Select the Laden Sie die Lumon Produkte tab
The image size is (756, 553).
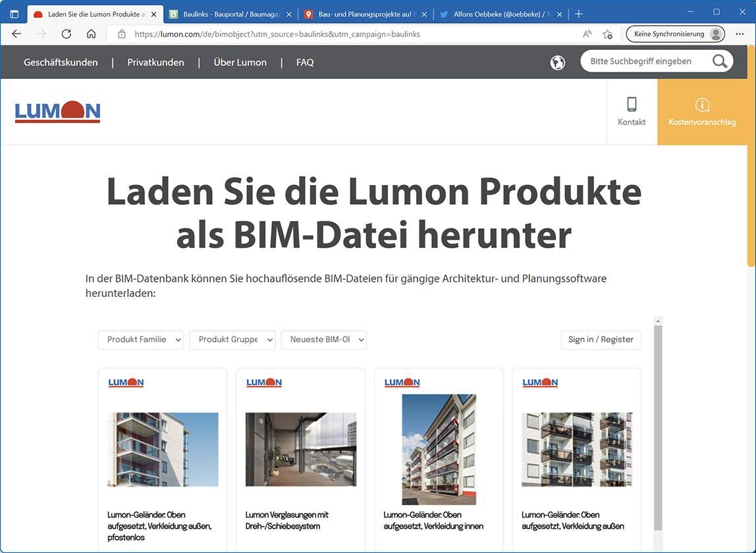95,14
